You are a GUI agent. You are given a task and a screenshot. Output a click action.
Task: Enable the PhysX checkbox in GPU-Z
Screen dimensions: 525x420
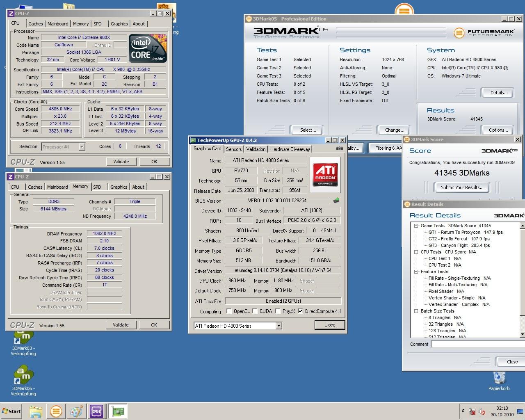pos(278,311)
